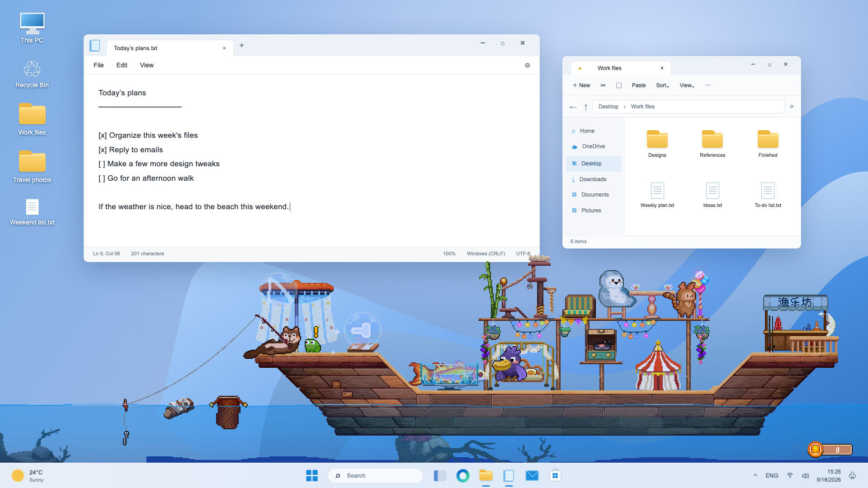Open the View dropdown in Work files
The image size is (868, 488).
pos(687,85)
